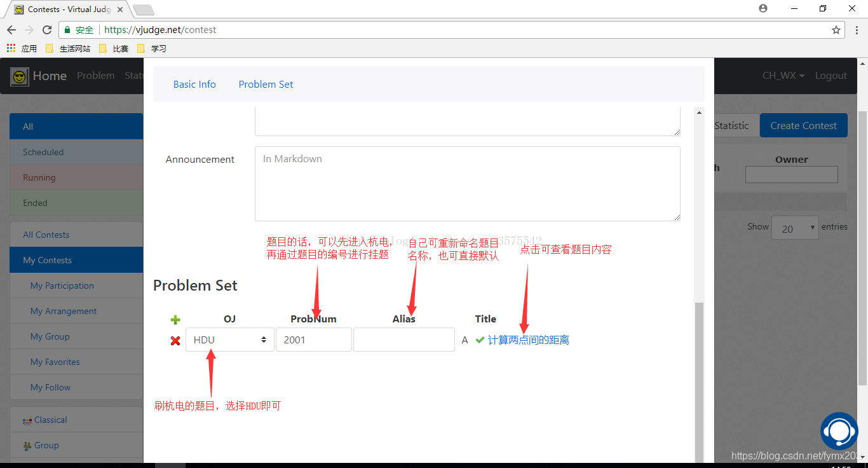This screenshot has width=868, height=468.
Task: Open My Follow
Action: [76, 387]
